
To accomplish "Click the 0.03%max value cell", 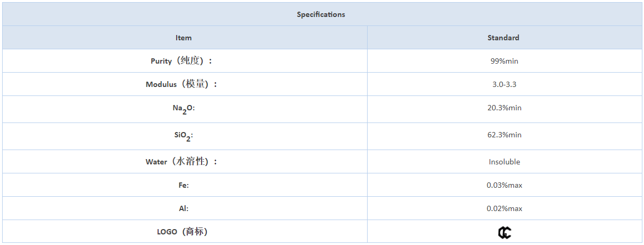I will (504, 185).
